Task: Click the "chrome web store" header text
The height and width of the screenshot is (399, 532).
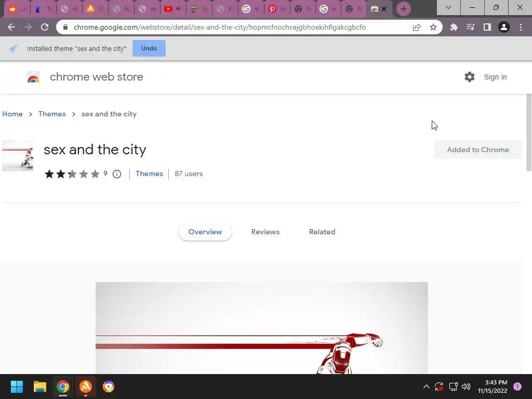Action: 96,77
